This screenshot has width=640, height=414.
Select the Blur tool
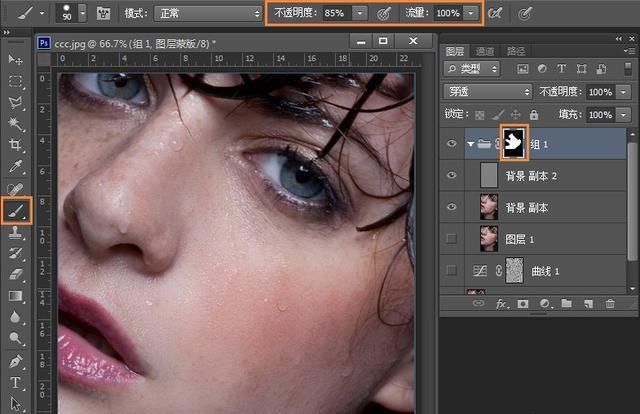16,317
